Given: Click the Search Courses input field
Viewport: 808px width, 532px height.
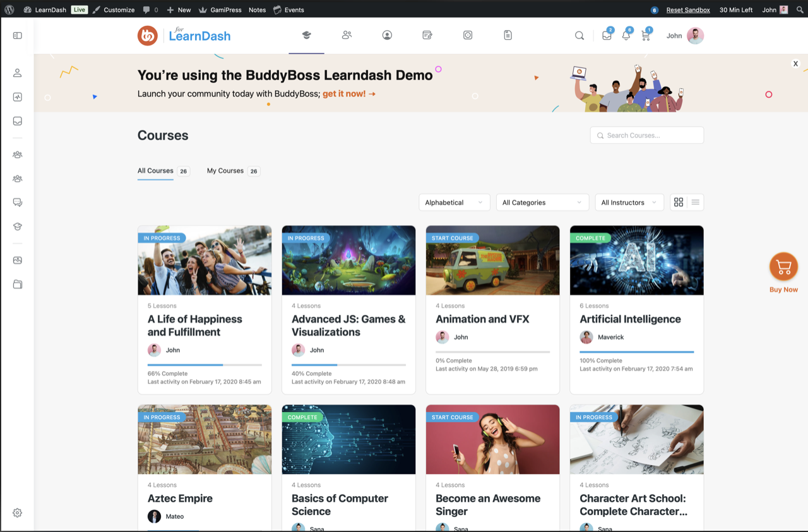Looking at the screenshot, I should point(647,135).
